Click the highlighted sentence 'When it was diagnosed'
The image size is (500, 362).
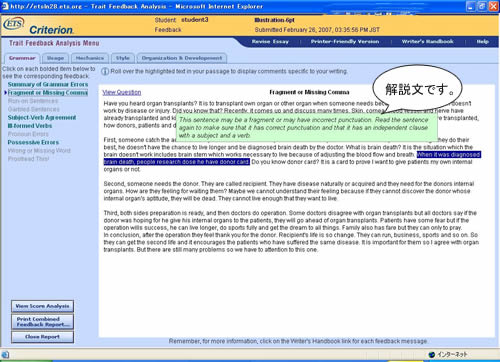tap(448, 155)
